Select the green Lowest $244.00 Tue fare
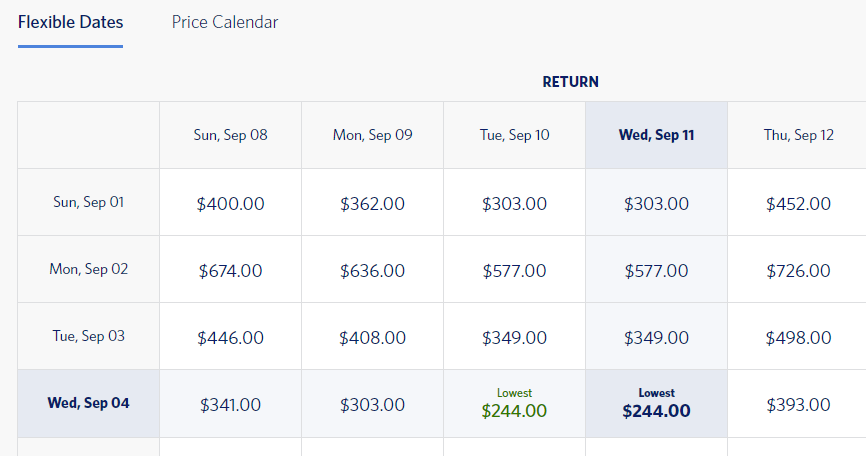 click(514, 404)
